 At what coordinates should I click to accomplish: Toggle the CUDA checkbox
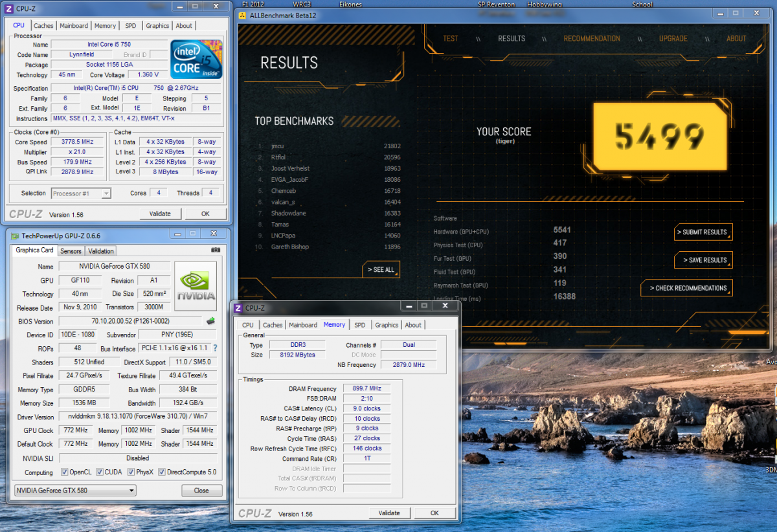click(x=99, y=472)
